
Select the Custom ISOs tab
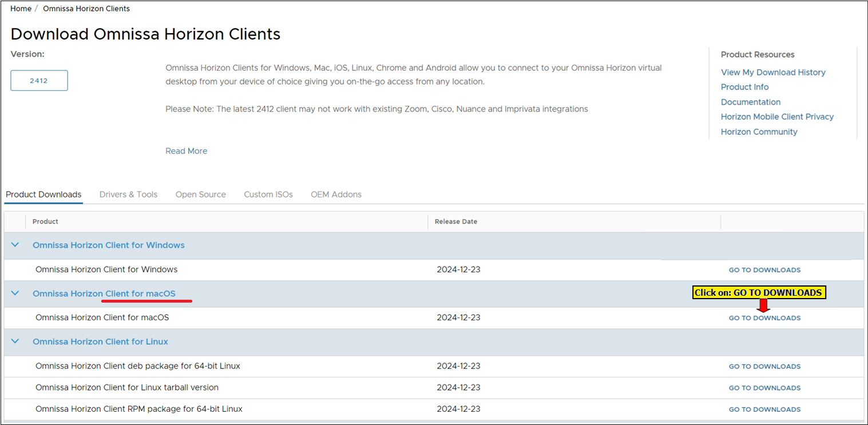(268, 194)
